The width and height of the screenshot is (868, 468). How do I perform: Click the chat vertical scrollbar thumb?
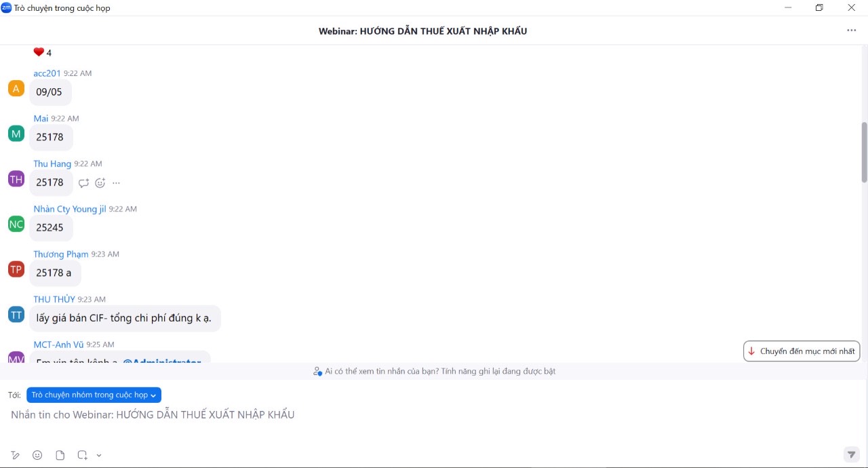(864, 152)
